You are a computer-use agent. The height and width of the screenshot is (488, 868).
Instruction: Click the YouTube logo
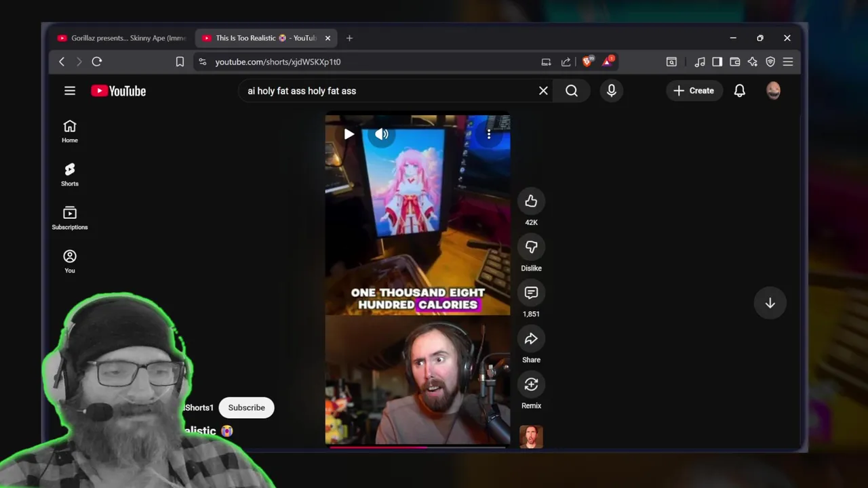[119, 91]
